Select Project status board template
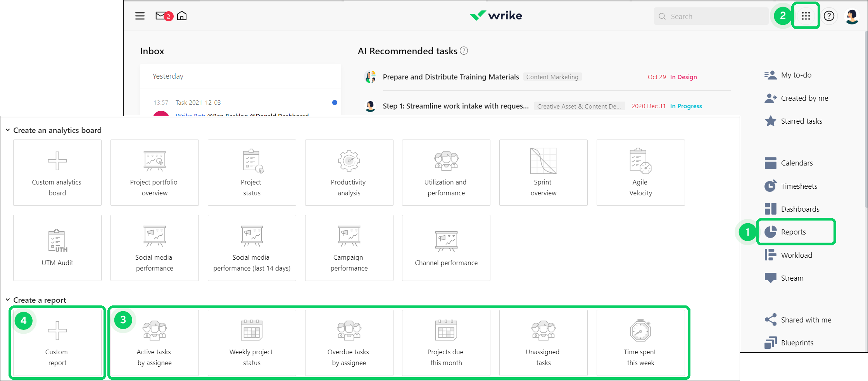Screen dimensions: 868x381 pos(252,172)
